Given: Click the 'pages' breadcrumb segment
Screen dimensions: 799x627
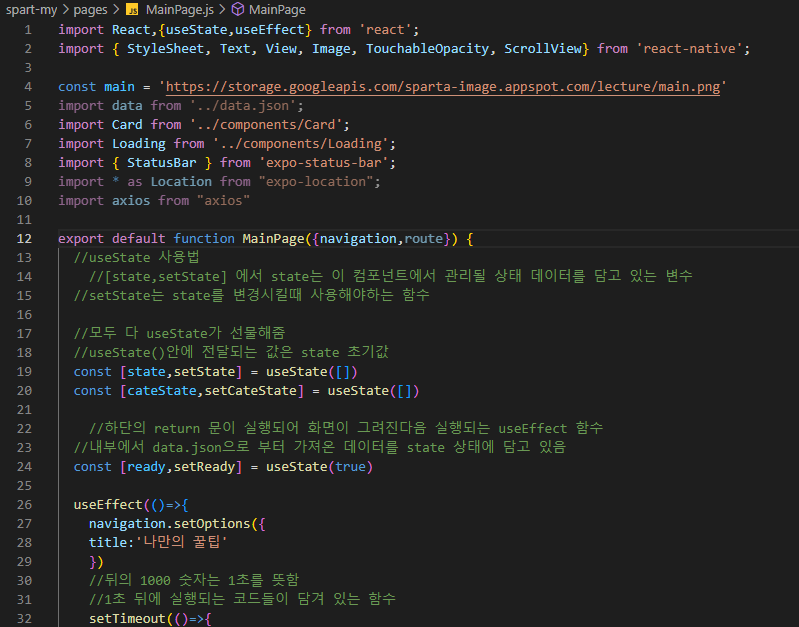Looking at the screenshot, I should point(90,10).
